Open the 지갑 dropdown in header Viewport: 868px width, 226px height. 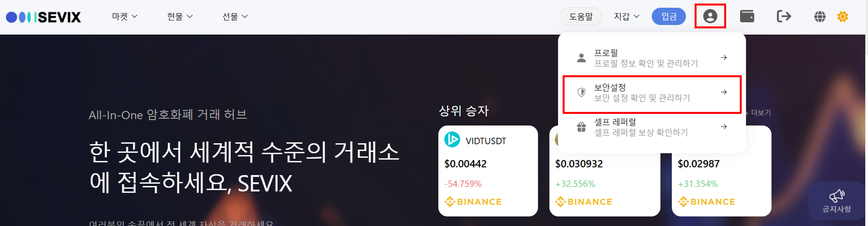[626, 17]
